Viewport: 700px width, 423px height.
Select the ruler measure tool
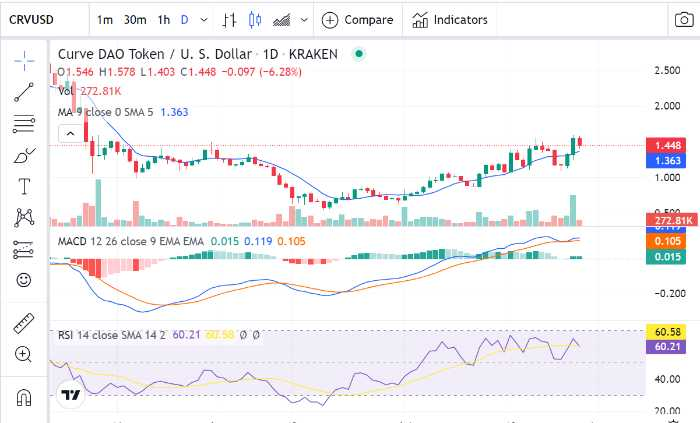pos(24,323)
